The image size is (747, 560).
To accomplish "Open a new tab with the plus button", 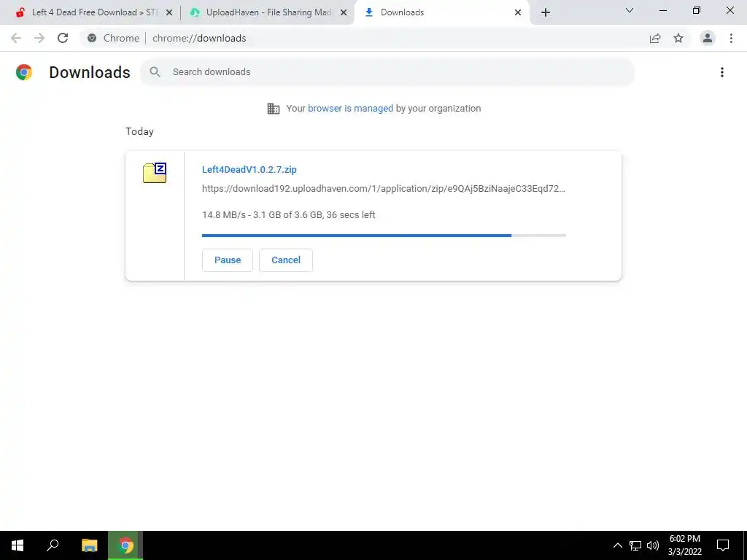I will [546, 12].
